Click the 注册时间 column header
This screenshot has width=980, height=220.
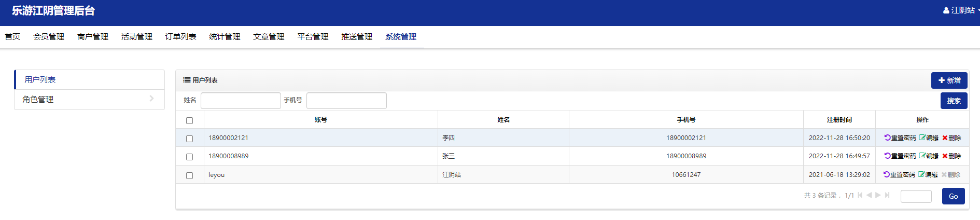(x=839, y=120)
